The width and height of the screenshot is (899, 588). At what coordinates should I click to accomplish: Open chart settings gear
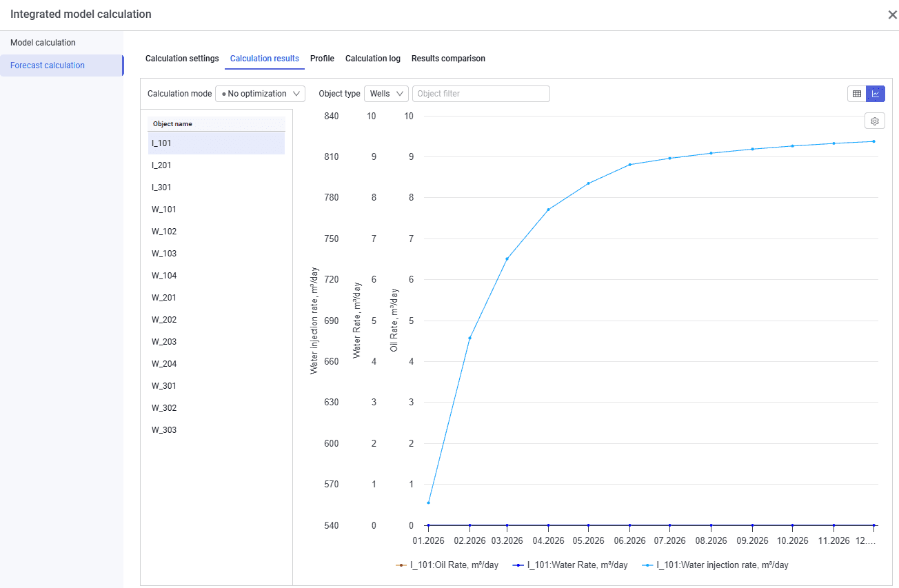point(875,121)
